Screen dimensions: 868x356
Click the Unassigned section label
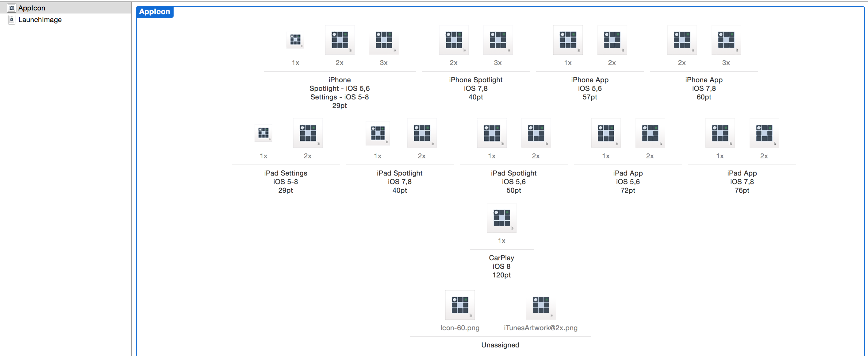point(500,345)
